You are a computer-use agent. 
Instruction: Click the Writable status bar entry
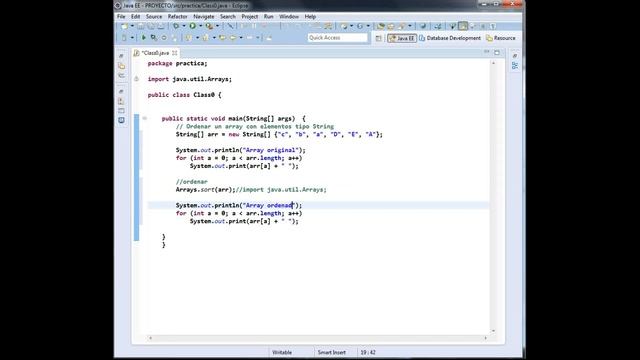(282, 352)
